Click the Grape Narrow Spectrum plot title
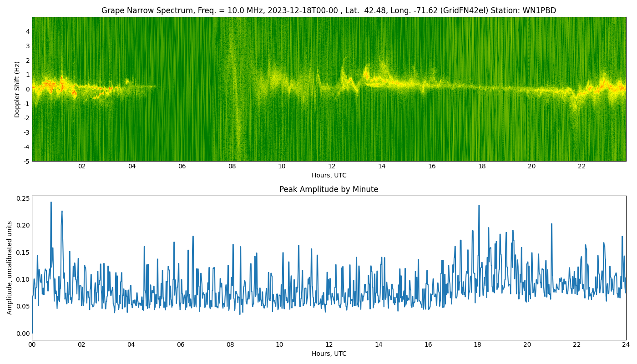Image resolution: width=637 pixels, height=364 pixels. [x=329, y=10]
